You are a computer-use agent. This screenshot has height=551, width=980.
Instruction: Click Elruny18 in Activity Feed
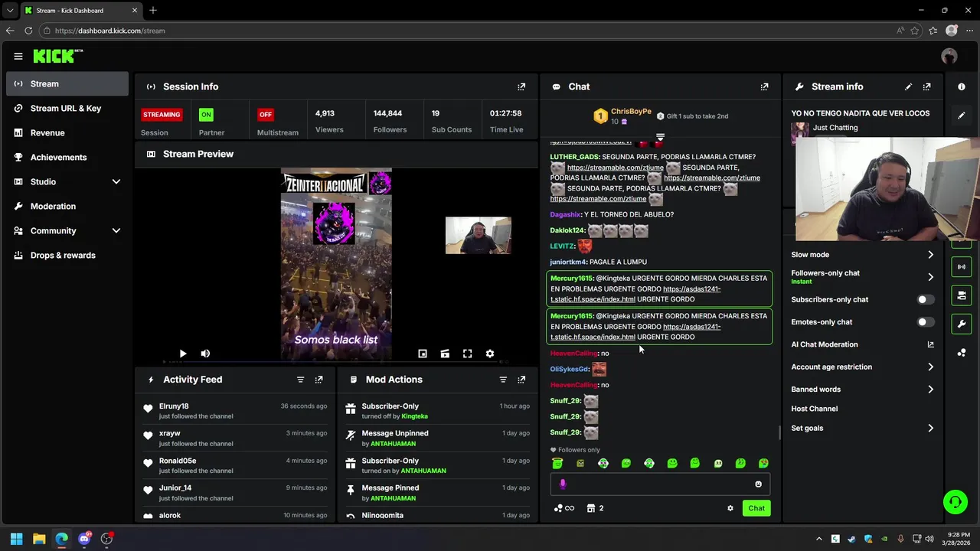pyautogui.click(x=174, y=406)
